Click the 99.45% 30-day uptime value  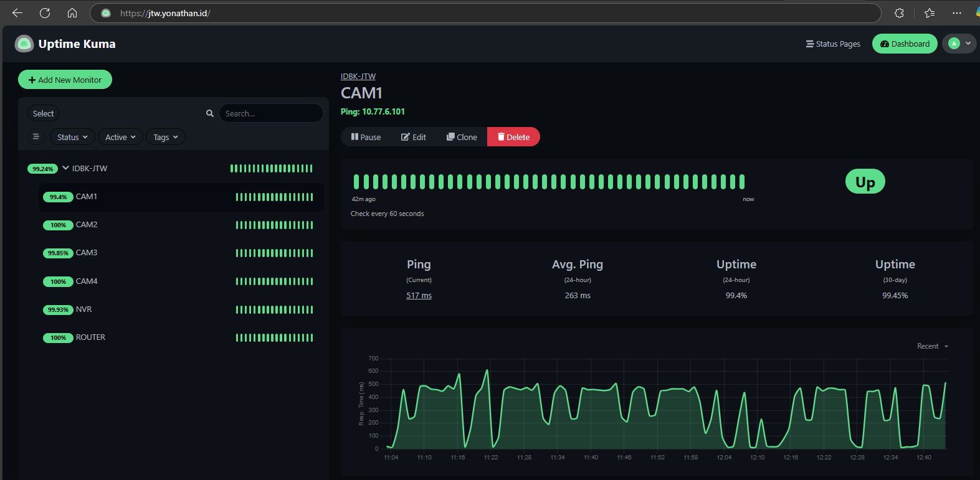point(895,296)
